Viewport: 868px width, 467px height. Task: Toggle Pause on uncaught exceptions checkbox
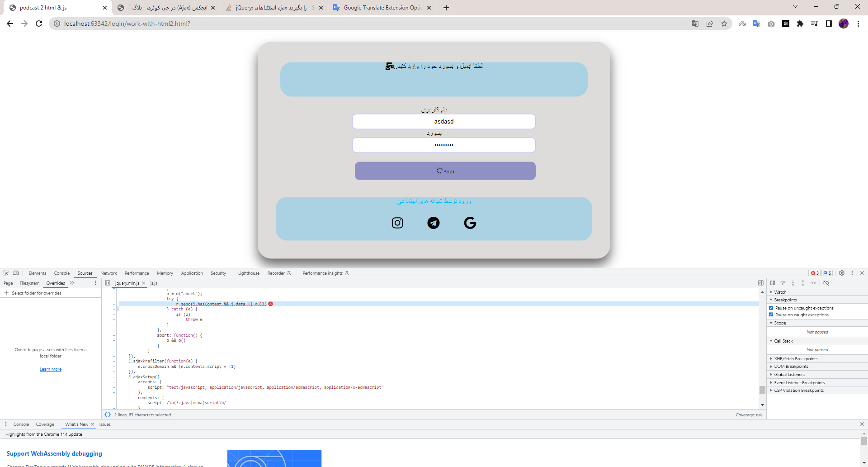771,308
